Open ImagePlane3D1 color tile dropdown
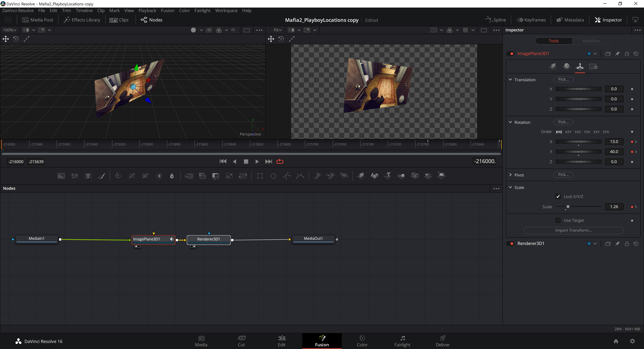This screenshot has height=349, width=644. [x=595, y=54]
